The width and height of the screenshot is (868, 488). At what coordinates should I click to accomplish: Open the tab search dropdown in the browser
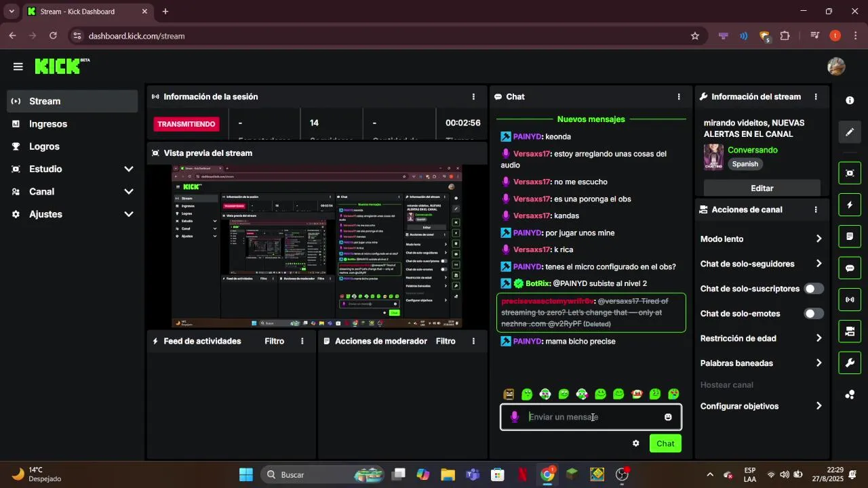pos(12,12)
